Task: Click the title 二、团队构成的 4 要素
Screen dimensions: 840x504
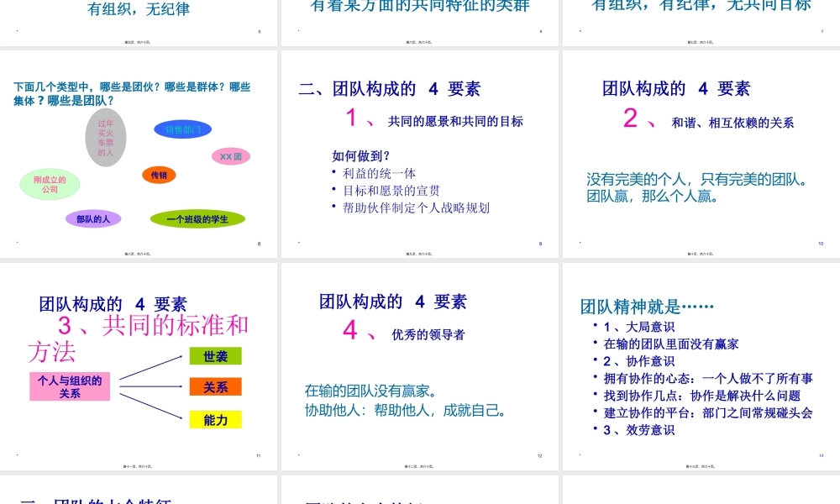Action: pyautogui.click(x=390, y=88)
